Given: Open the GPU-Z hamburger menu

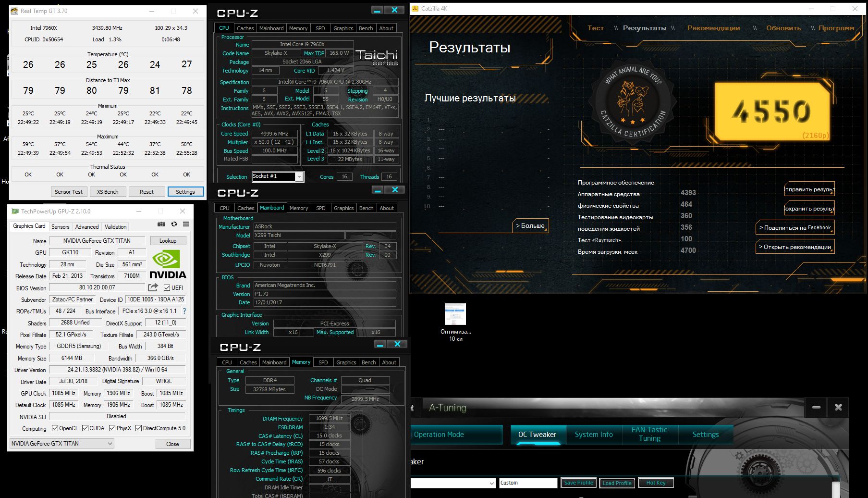Looking at the screenshot, I should (x=186, y=224).
